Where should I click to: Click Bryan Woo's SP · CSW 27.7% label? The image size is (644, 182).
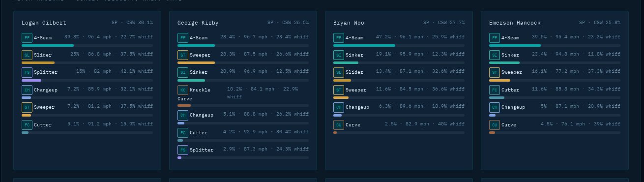coord(444,23)
